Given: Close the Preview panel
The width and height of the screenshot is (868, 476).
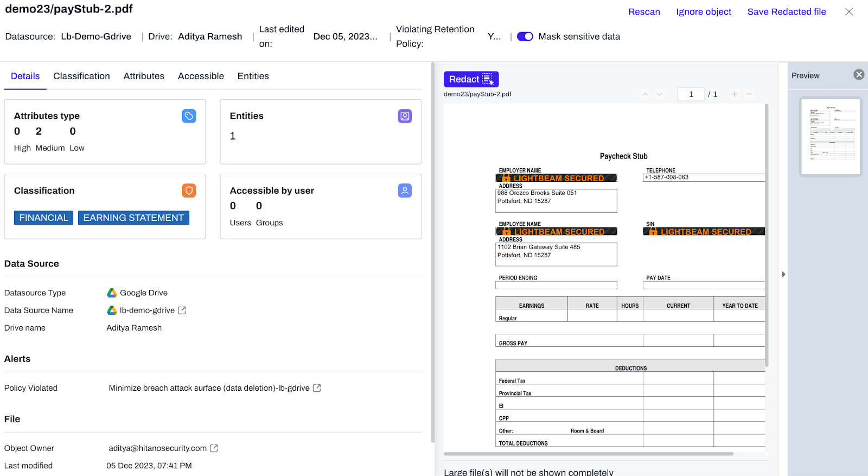Looking at the screenshot, I should (859, 75).
